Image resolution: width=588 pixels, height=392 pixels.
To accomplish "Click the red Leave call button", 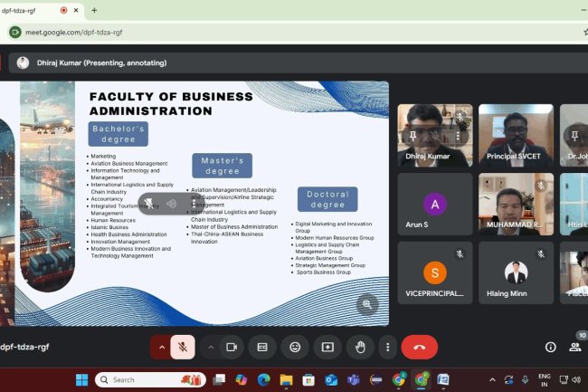I will click(x=419, y=347).
